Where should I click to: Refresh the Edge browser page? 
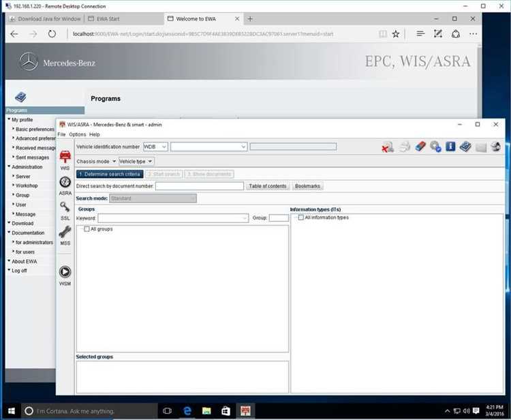[52, 33]
